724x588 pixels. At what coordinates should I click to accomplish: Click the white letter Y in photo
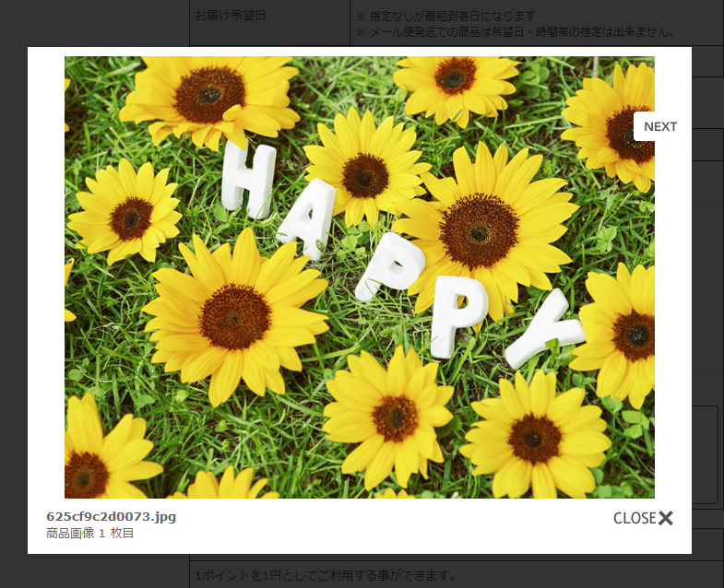tap(546, 328)
